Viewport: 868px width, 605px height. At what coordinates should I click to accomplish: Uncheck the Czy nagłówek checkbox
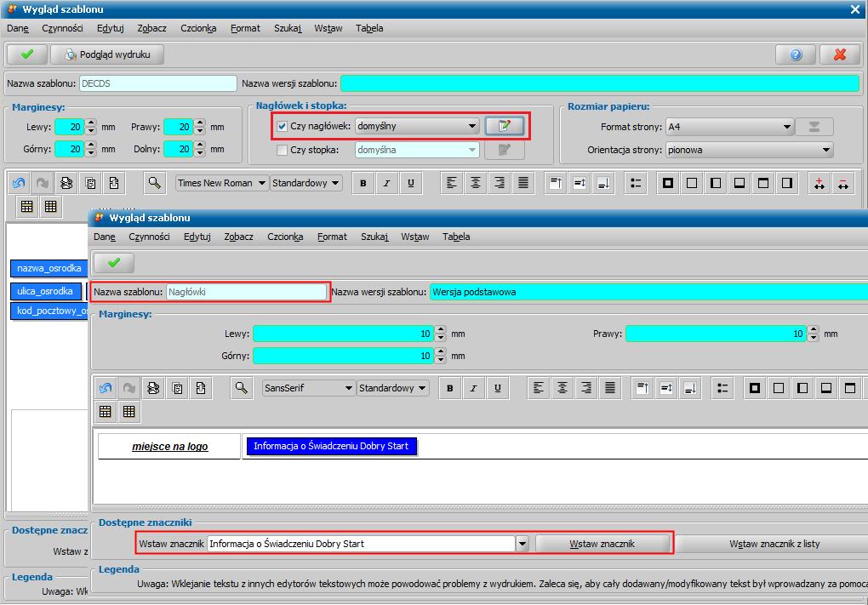pos(282,126)
